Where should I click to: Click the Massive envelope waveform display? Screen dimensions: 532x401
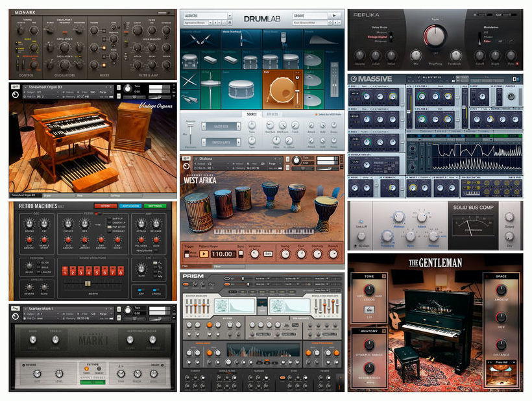pyautogui.click(x=477, y=156)
